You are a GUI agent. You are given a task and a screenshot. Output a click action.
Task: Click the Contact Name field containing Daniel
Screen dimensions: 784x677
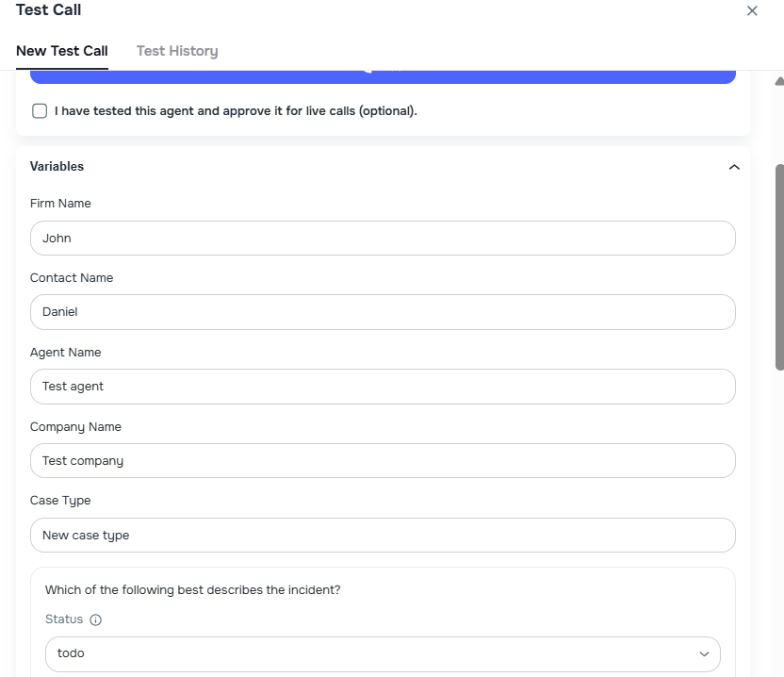[383, 312]
